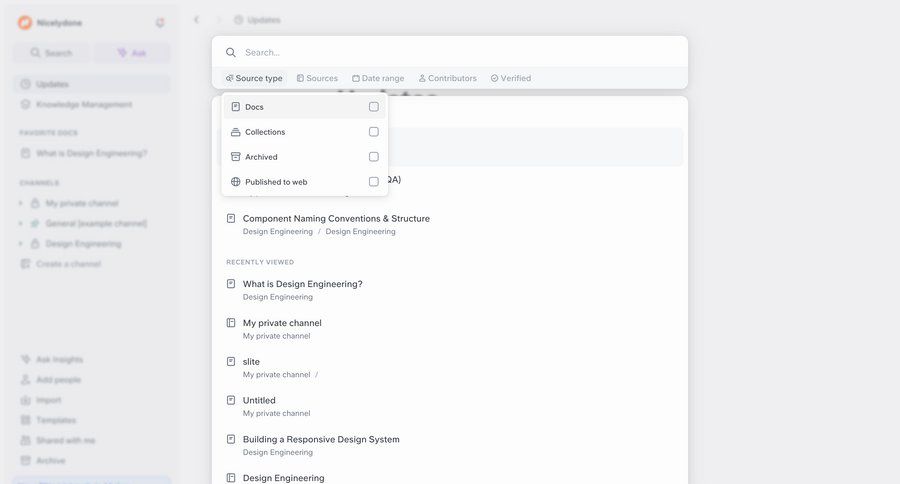Open Component Naming Conventions & Structure result
The image size is (900, 484).
point(336,218)
